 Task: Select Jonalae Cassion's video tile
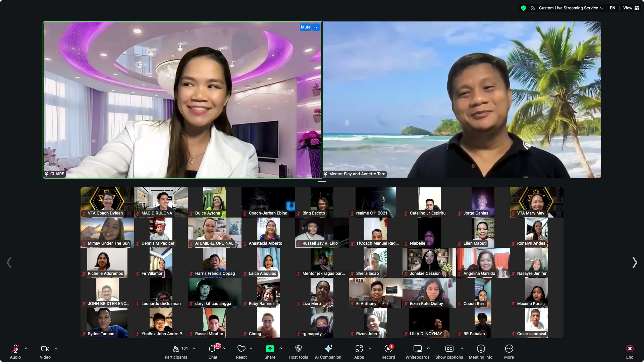429,262
